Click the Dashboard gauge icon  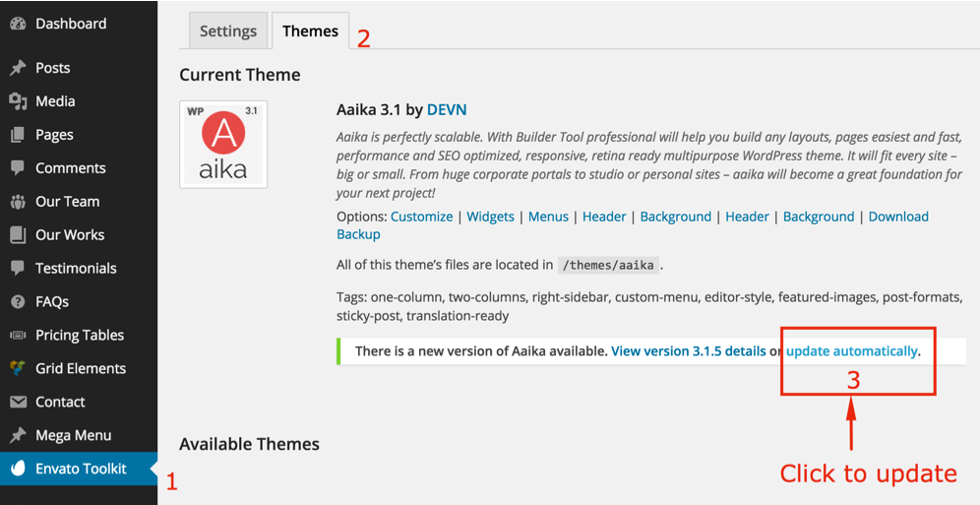tap(18, 24)
